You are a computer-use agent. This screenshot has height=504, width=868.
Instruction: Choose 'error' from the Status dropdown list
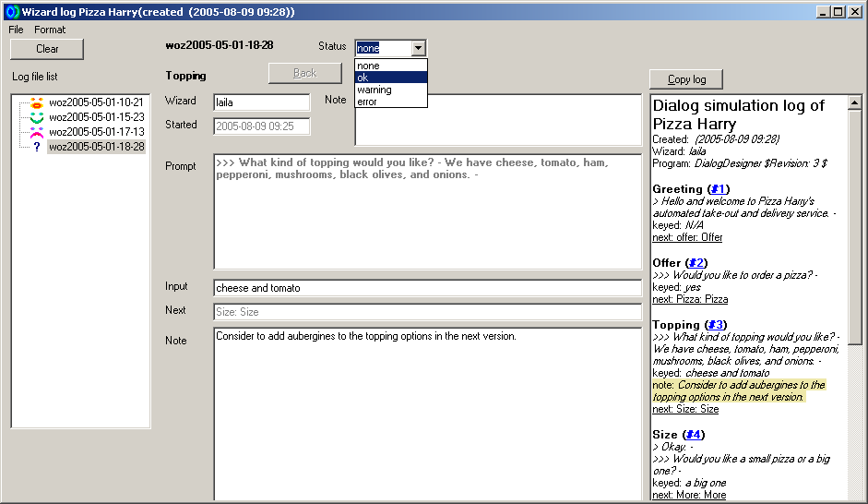click(391, 102)
